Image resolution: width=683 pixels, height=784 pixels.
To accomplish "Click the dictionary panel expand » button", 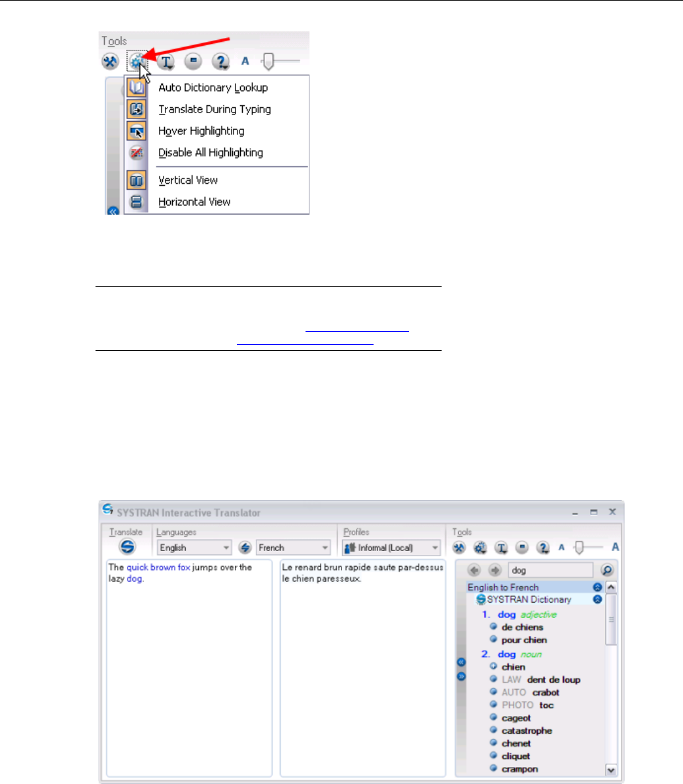I will 461,676.
